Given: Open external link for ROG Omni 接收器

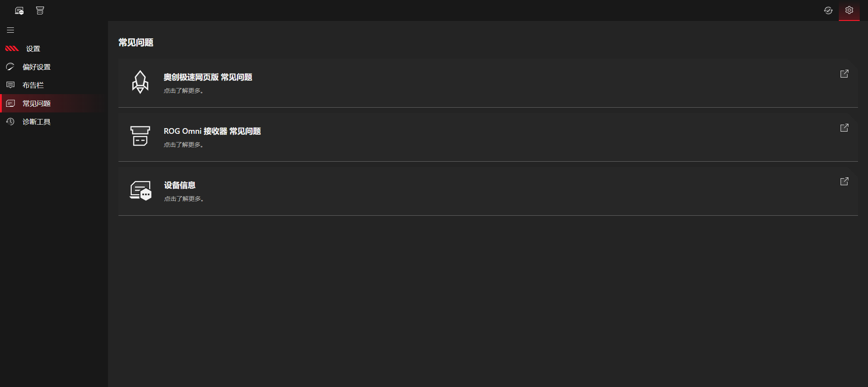Looking at the screenshot, I should tap(844, 128).
